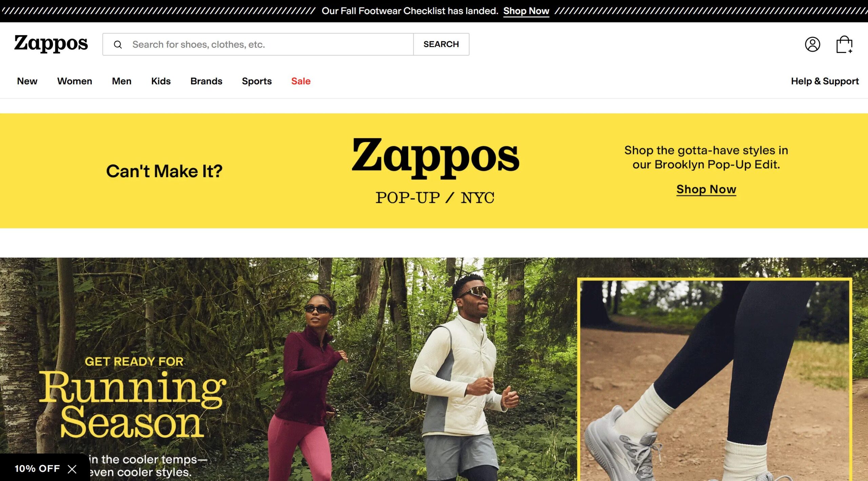Viewport: 868px width, 481px height.
Task: Open Help & Support
Action: click(x=825, y=81)
